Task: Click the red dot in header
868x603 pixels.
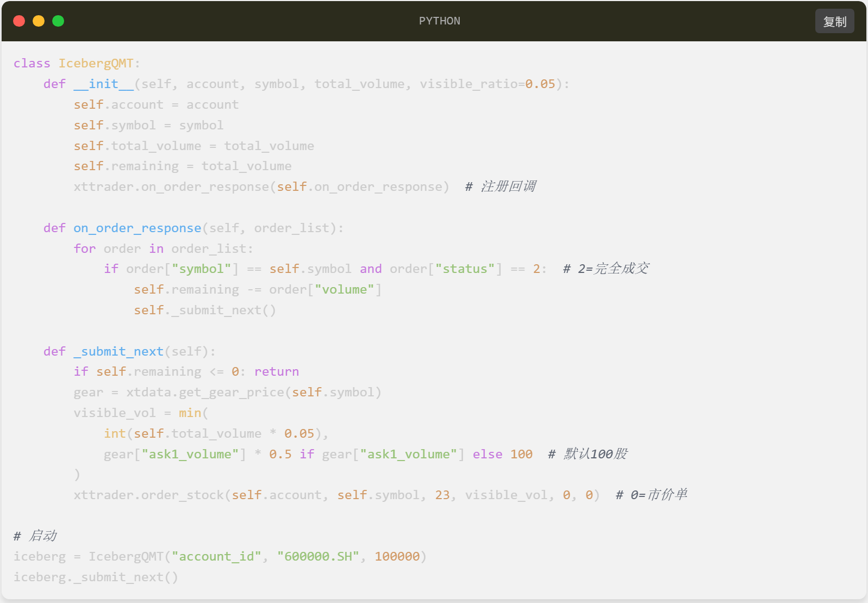Action: click(x=19, y=21)
